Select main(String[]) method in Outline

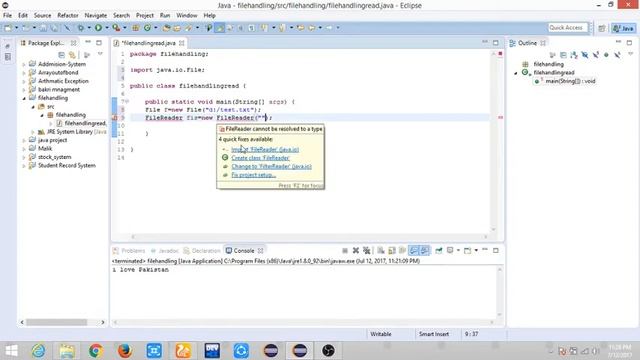tap(570, 81)
